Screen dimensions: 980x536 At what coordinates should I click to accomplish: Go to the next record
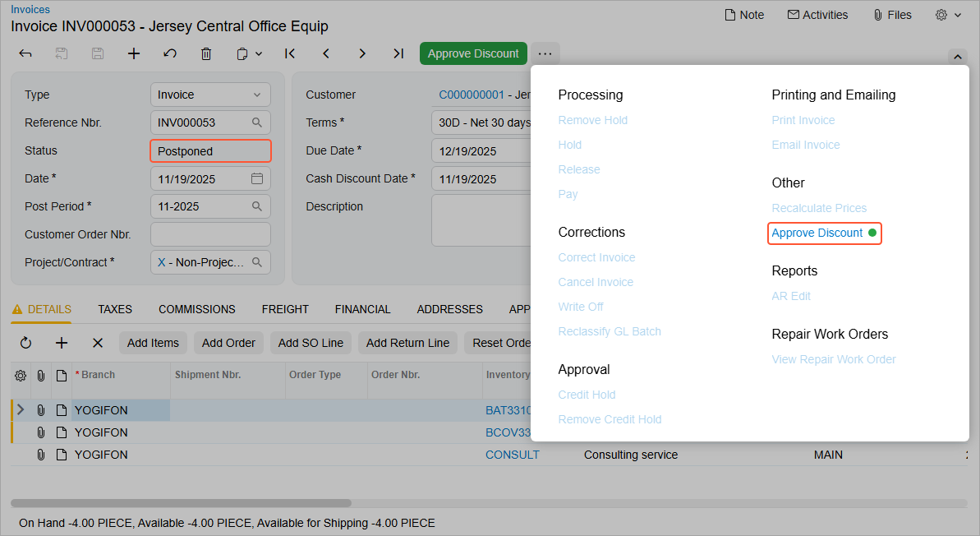click(362, 53)
